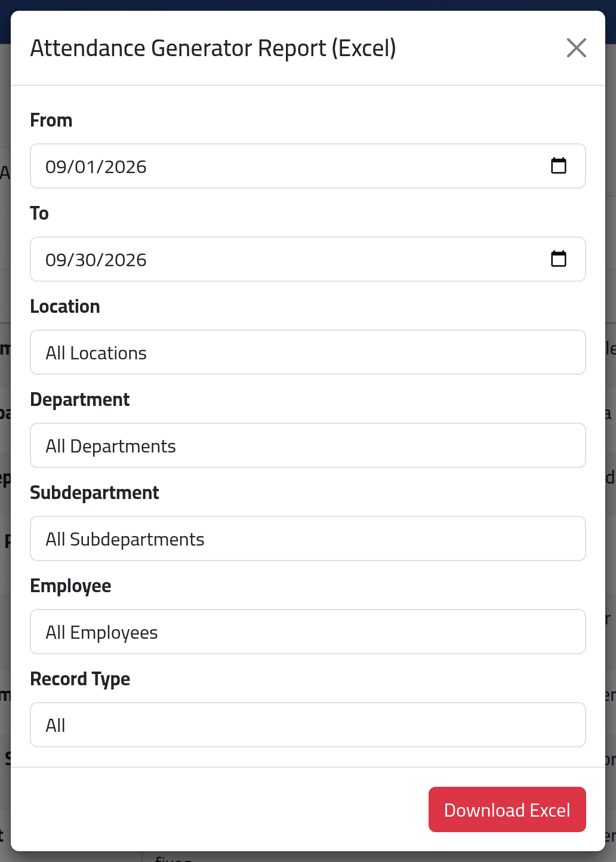This screenshot has height=862, width=616.
Task: Select the dialog title Attendance Generator Report (Excel)
Action: [x=213, y=48]
